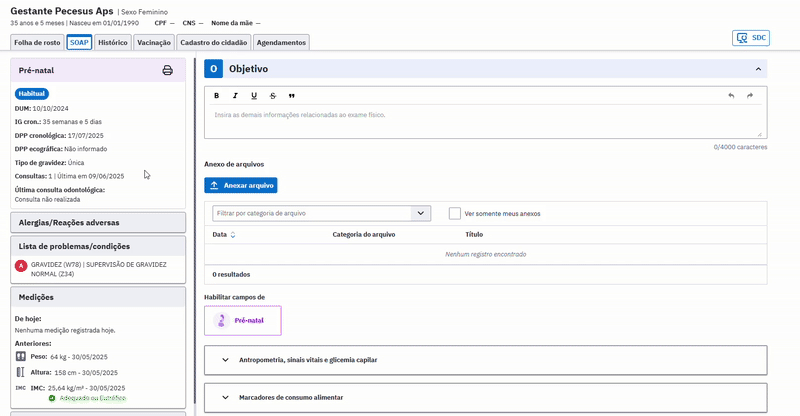Check Ver somente meus anexos
This screenshot has height=416, width=800.
point(455,213)
